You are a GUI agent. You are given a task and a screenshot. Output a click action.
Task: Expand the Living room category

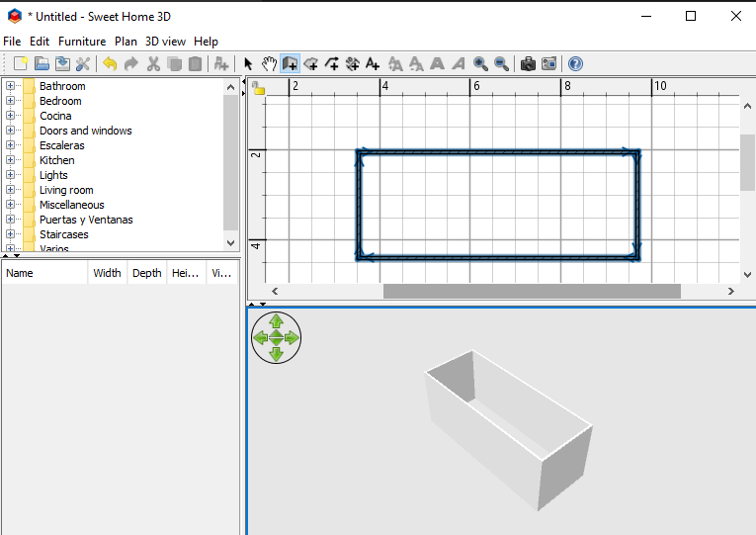(10, 190)
